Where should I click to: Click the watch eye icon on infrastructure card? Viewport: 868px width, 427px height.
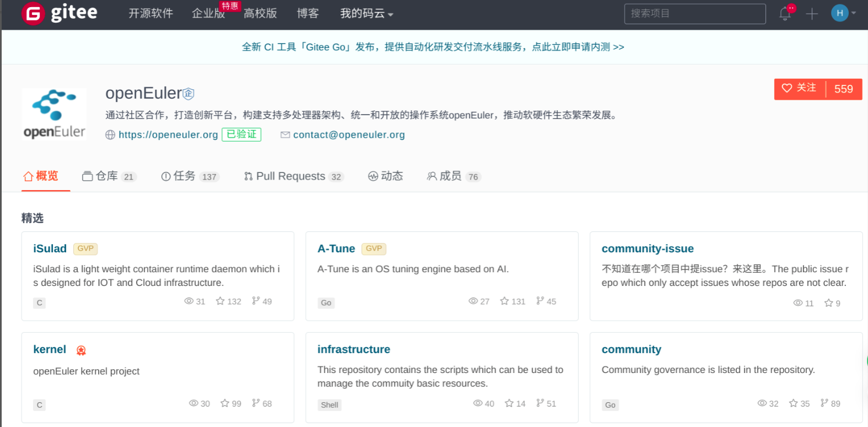(x=478, y=403)
